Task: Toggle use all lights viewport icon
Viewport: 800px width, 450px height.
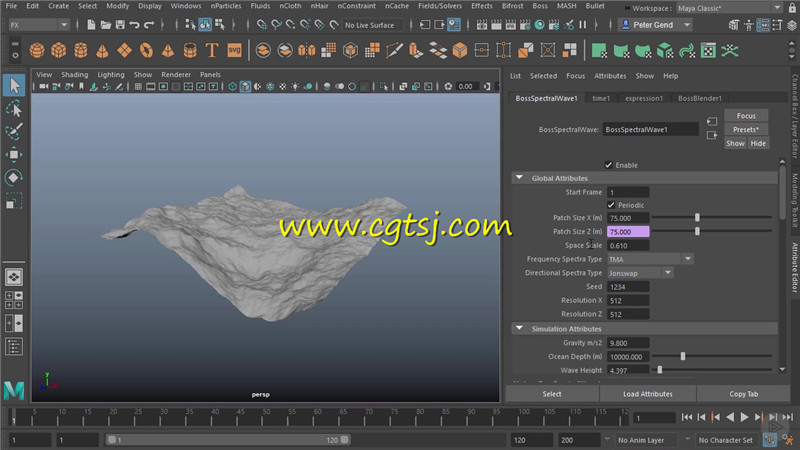Action: 295,87
